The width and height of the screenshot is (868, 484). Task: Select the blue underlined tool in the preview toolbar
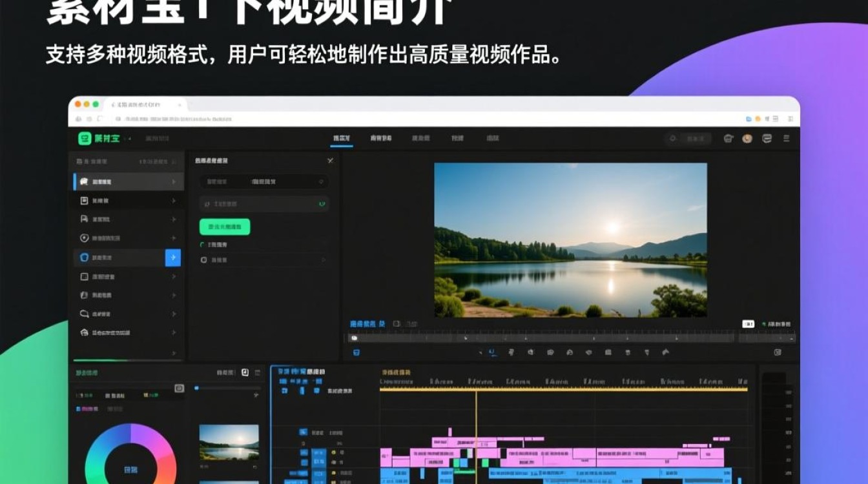tap(492, 352)
